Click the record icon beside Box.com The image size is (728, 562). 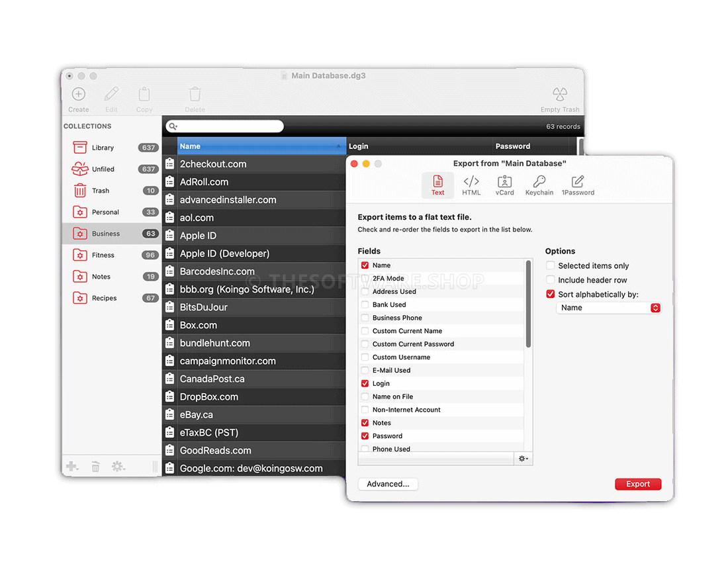[170, 325]
